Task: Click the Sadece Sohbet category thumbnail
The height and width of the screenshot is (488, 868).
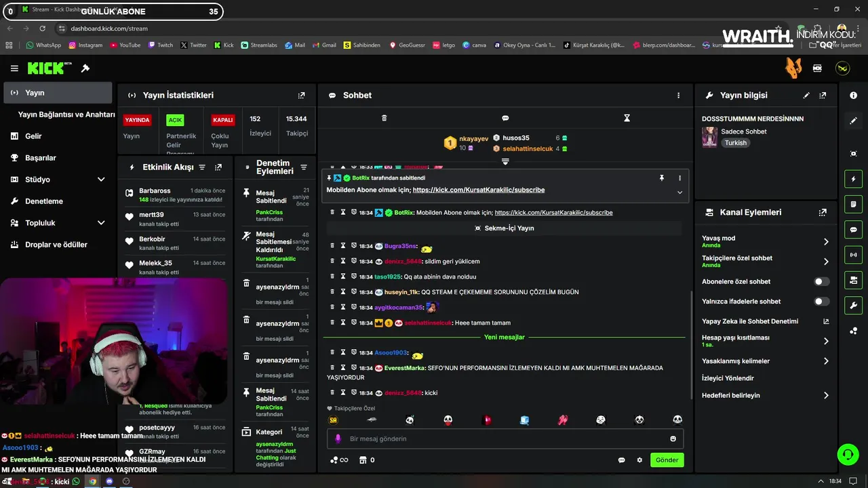Action: point(709,137)
